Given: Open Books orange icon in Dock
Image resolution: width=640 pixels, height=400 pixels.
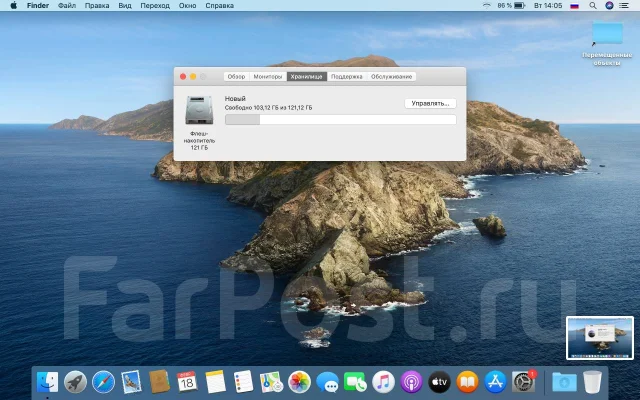Looking at the screenshot, I should click(x=467, y=382).
